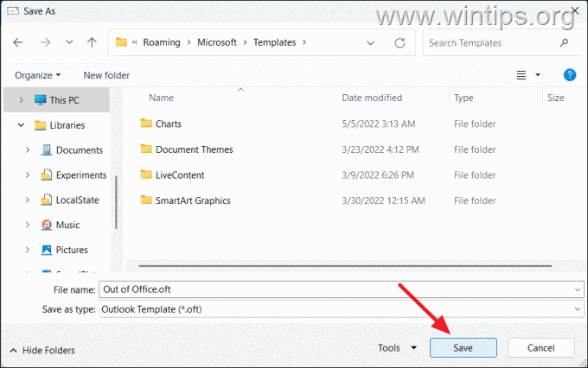This screenshot has height=368, width=588.
Task: Click the Cancel button
Action: (540, 348)
